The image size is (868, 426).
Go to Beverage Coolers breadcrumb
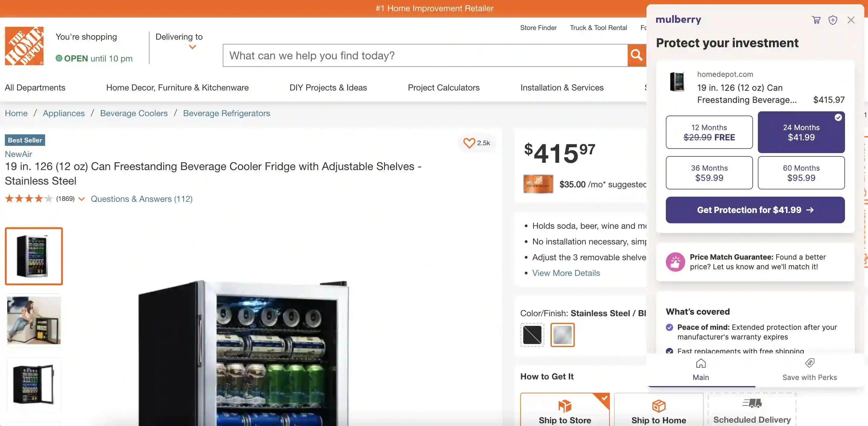134,113
